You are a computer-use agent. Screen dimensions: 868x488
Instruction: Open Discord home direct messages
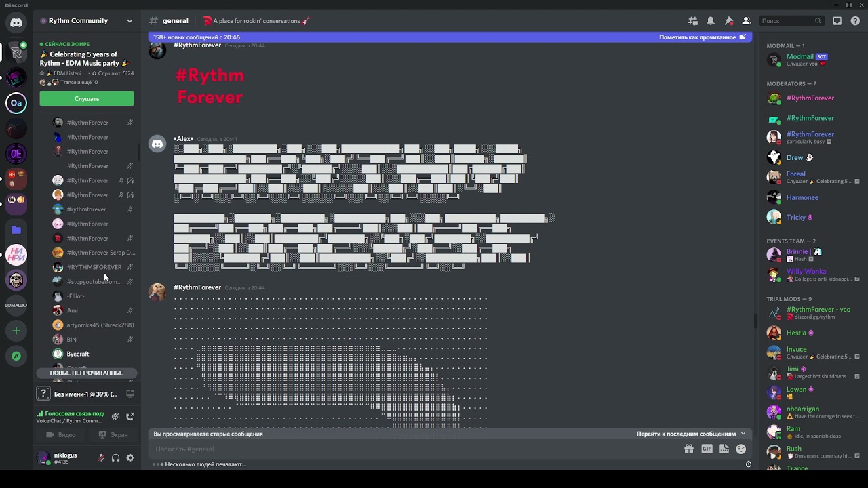(x=16, y=22)
